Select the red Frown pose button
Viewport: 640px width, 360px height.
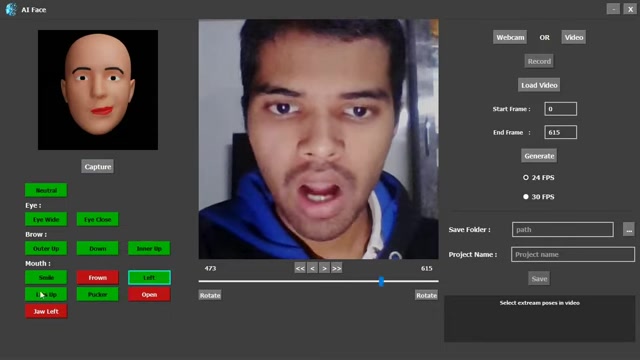click(x=98, y=277)
